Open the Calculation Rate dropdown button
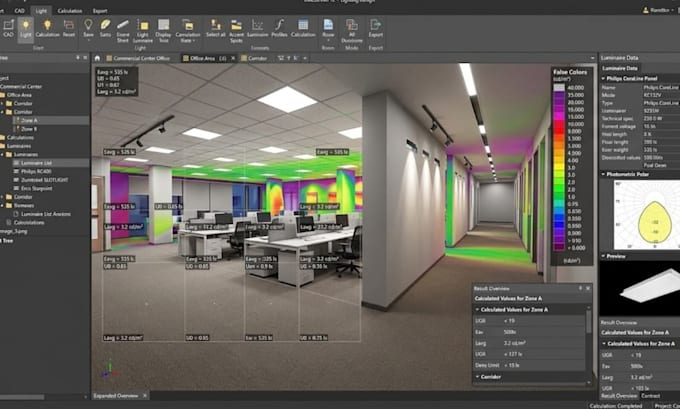The image size is (680, 409). (188, 31)
